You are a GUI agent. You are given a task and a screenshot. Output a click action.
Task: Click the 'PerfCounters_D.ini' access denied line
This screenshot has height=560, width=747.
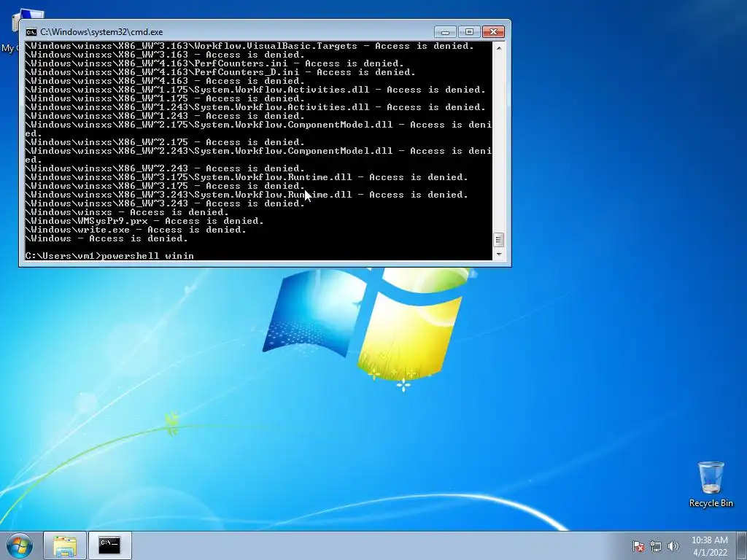pyautogui.click(x=220, y=72)
